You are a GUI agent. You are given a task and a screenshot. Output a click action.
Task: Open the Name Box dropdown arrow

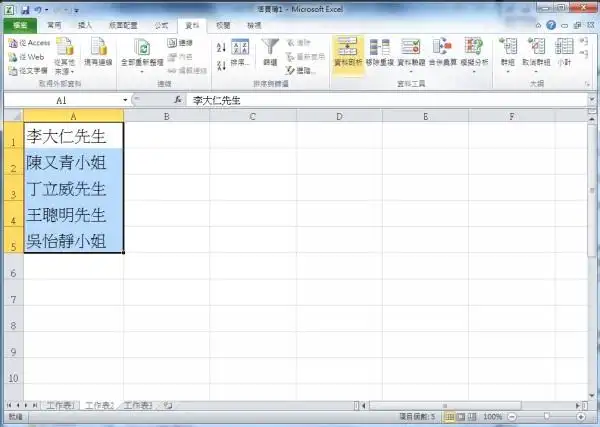point(125,101)
